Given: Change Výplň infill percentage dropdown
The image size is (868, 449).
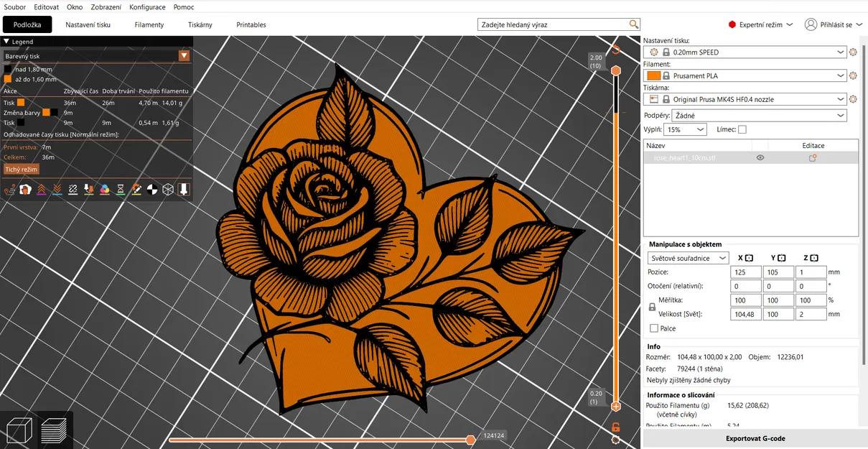Looking at the screenshot, I should pos(686,129).
